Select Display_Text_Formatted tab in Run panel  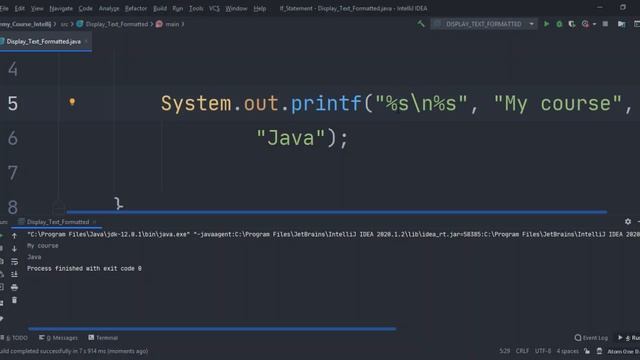click(x=58, y=222)
